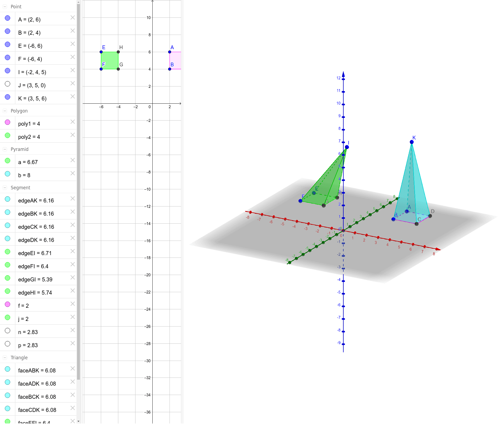Toggle visibility of faceCDK triangle

tap(8, 408)
